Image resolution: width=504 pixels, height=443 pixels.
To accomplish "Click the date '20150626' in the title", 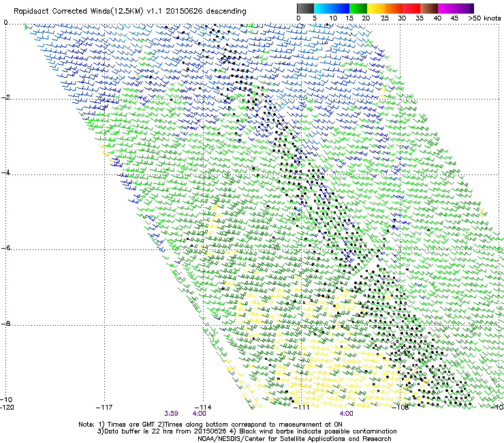I will (x=184, y=11).
